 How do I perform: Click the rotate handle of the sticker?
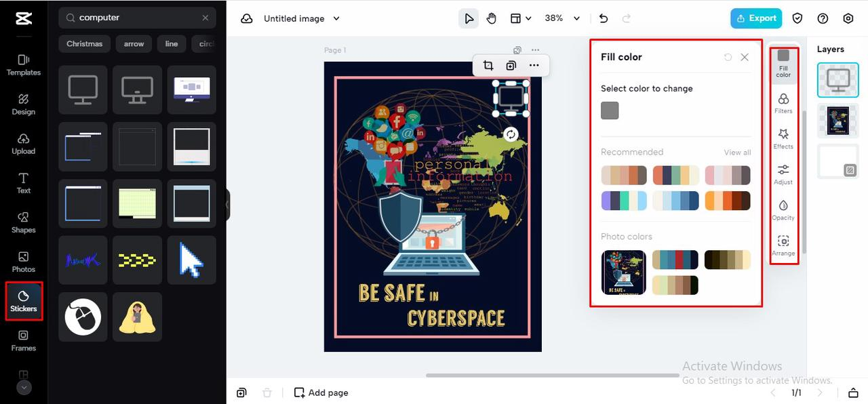[x=511, y=134]
